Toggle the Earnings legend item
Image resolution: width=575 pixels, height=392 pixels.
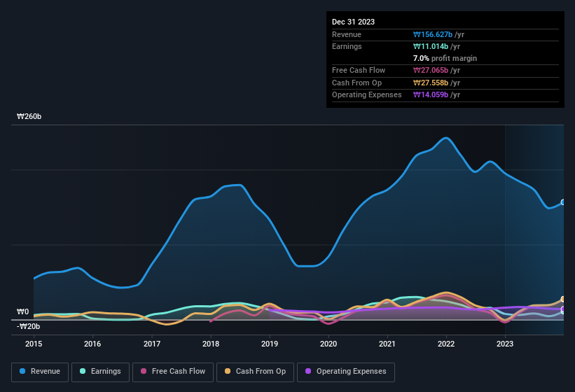pyautogui.click(x=100, y=372)
